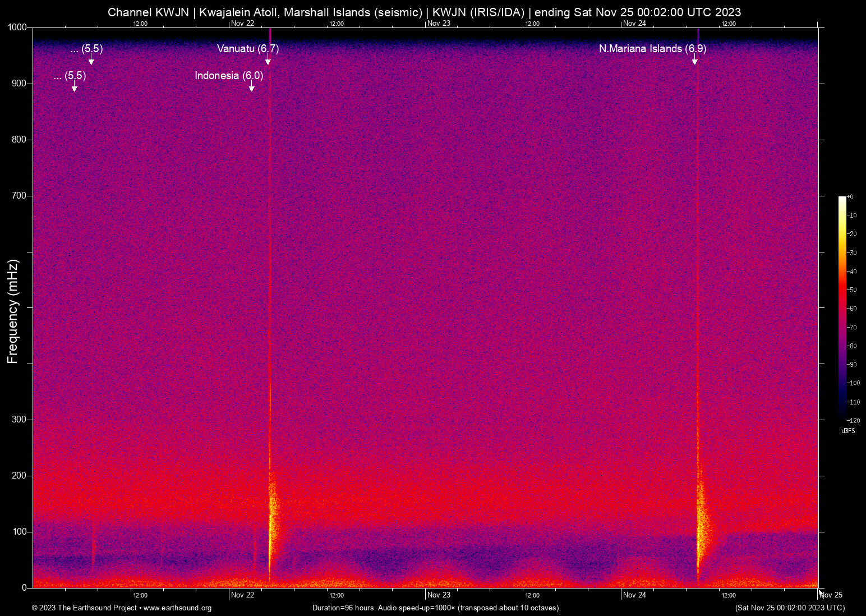Click the arrow under the upper (5.5) label

coord(91,61)
